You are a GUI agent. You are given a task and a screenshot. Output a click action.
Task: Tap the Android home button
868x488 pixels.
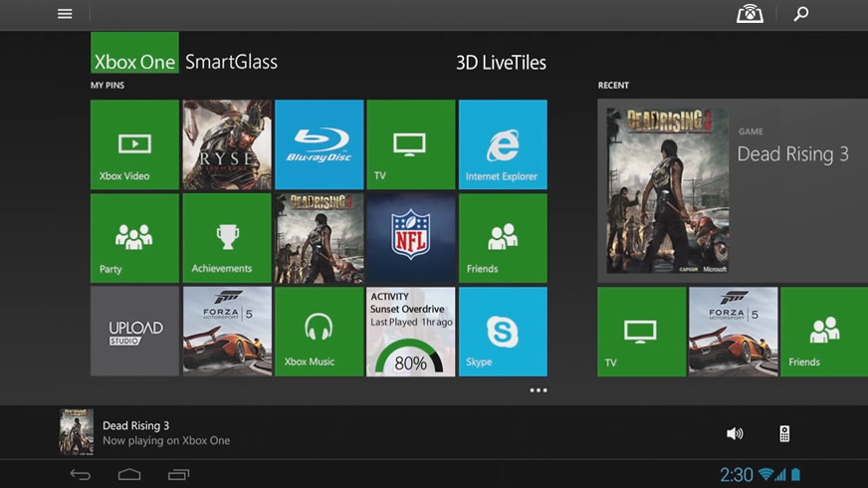tap(129, 475)
